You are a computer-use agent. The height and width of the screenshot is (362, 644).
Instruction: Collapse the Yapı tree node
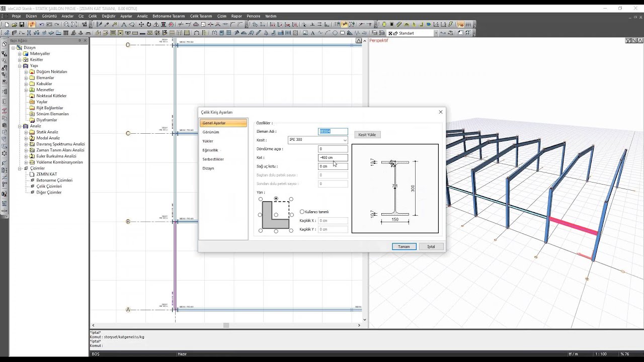[x=20, y=65]
